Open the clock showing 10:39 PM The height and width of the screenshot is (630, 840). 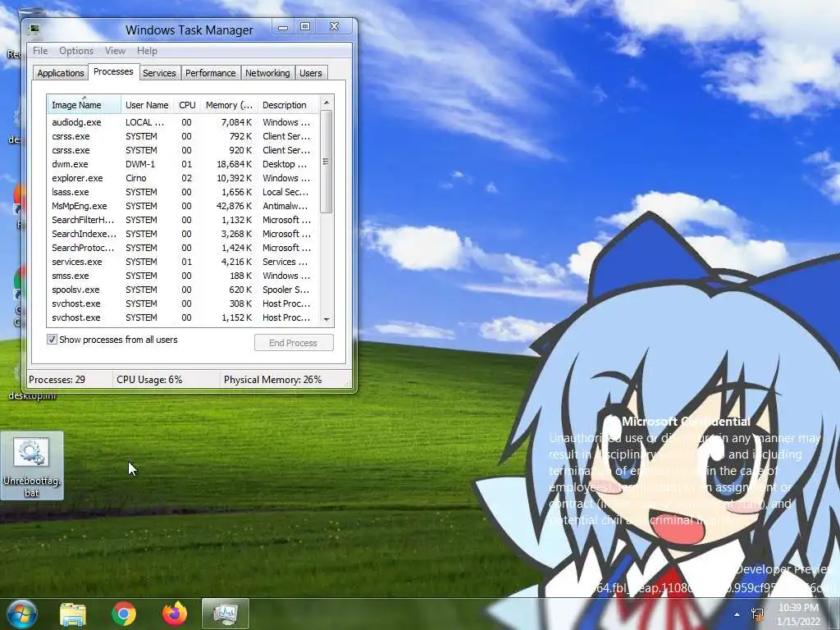[x=798, y=614]
